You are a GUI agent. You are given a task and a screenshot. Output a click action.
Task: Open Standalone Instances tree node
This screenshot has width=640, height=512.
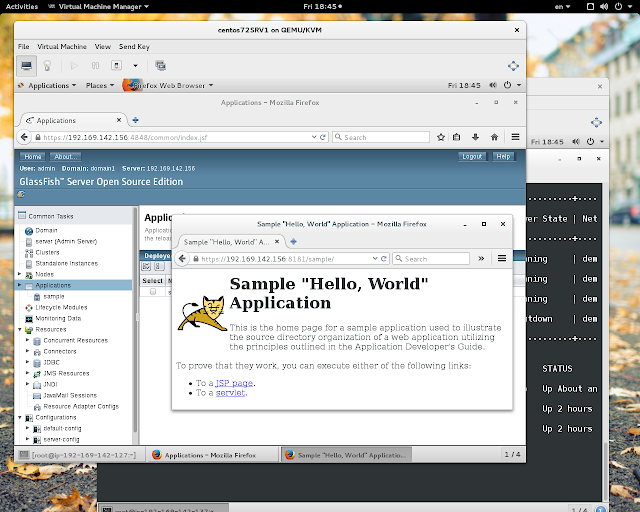point(67,264)
